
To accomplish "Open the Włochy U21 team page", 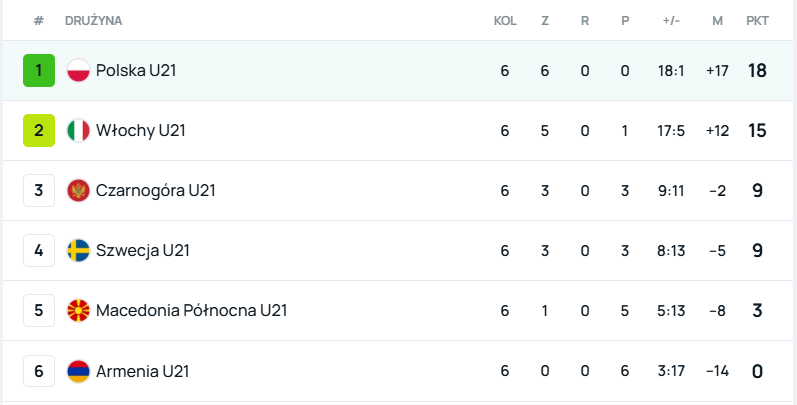I will [140, 130].
